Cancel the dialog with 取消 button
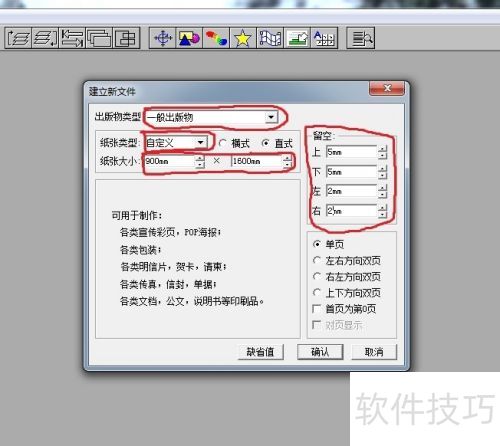The width and height of the screenshot is (500, 446). tap(374, 352)
